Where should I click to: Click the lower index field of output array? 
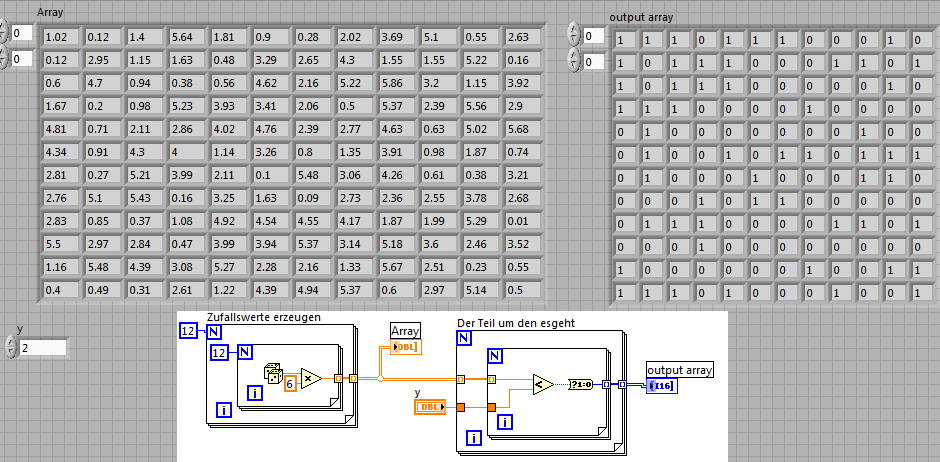click(x=594, y=62)
